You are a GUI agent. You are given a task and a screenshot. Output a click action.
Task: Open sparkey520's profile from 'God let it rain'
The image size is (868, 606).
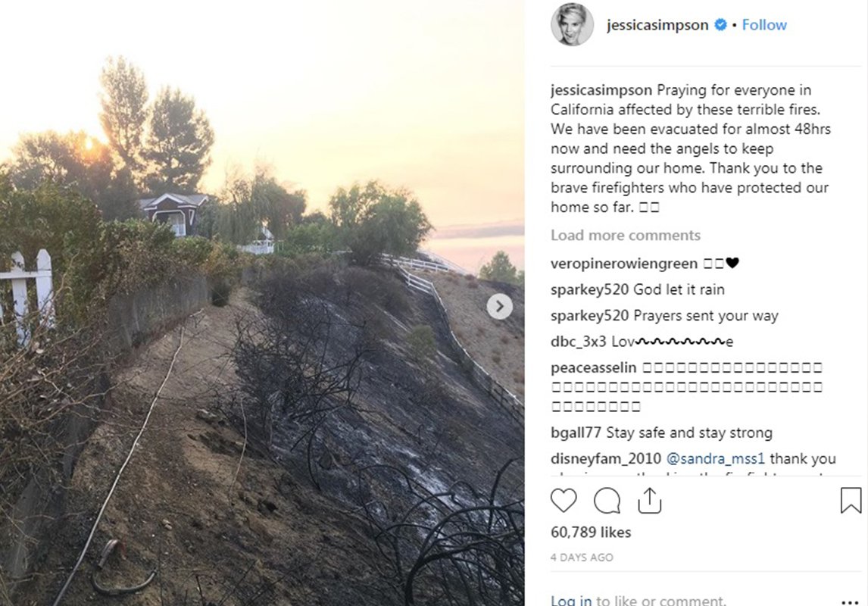(x=589, y=289)
